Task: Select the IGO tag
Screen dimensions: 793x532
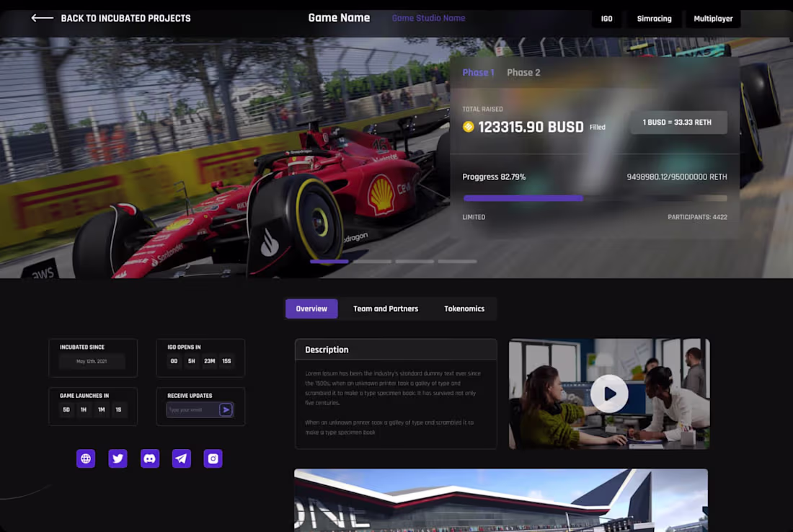Action: tap(607, 19)
